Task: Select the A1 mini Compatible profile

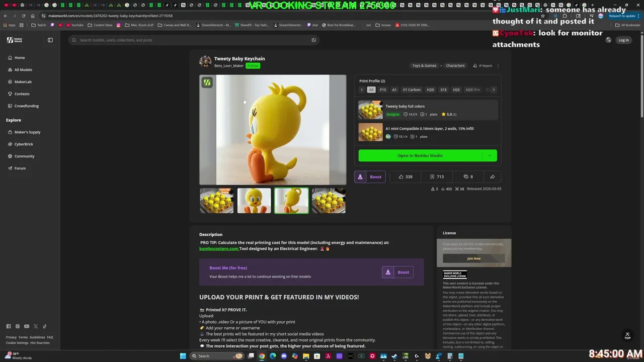Action: coord(428,132)
